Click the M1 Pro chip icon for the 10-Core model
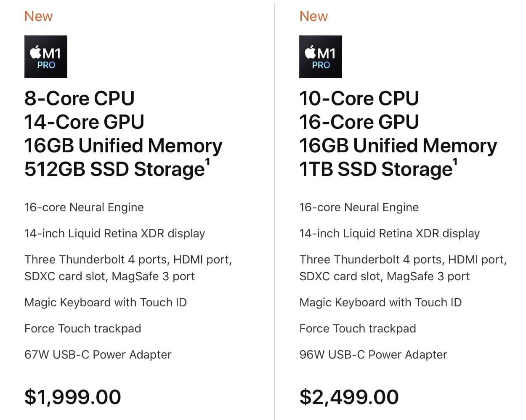This screenshot has height=420, width=526. tap(320, 57)
